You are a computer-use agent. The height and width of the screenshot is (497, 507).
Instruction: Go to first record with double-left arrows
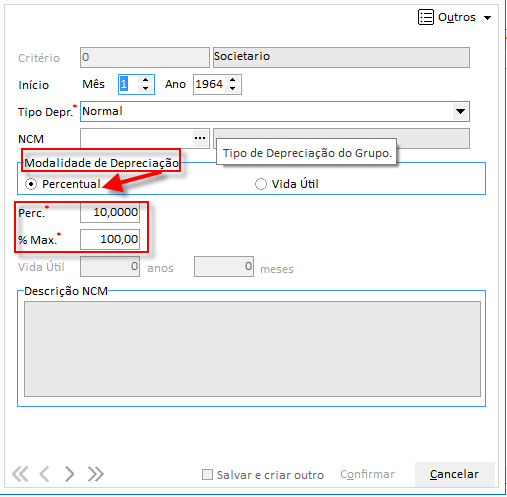pos(20,474)
